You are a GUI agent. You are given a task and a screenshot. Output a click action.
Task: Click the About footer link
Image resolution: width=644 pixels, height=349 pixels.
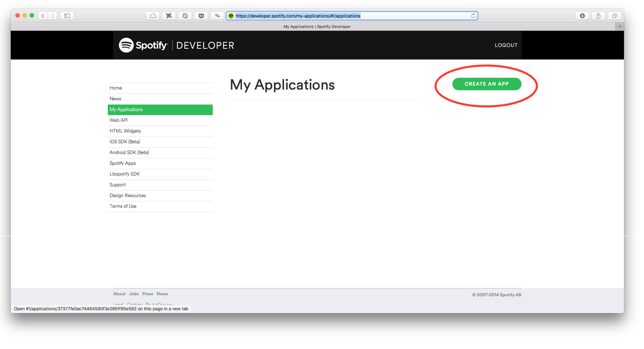pos(119,294)
